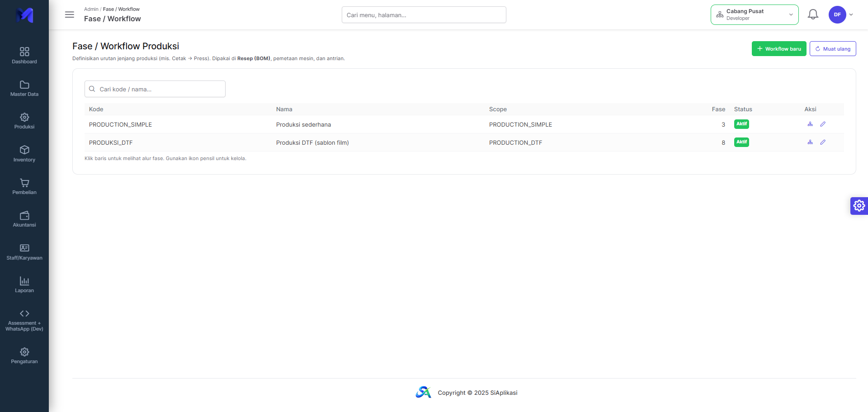868x412 pixels.
Task: Open the Inventory box icon
Action: point(24,150)
